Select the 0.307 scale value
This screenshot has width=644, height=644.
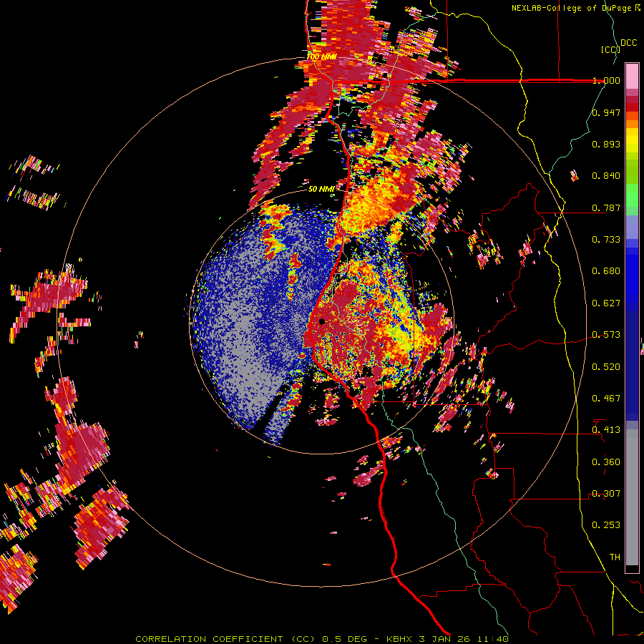[606, 494]
